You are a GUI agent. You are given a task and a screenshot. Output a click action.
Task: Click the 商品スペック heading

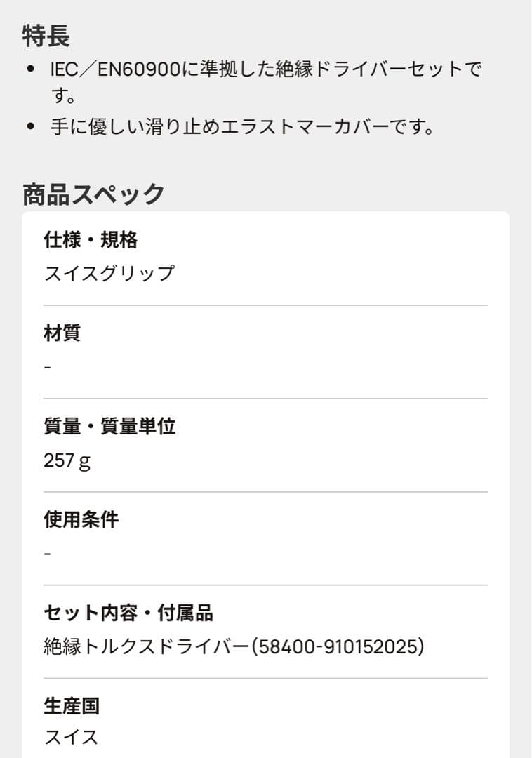coord(94,194)
